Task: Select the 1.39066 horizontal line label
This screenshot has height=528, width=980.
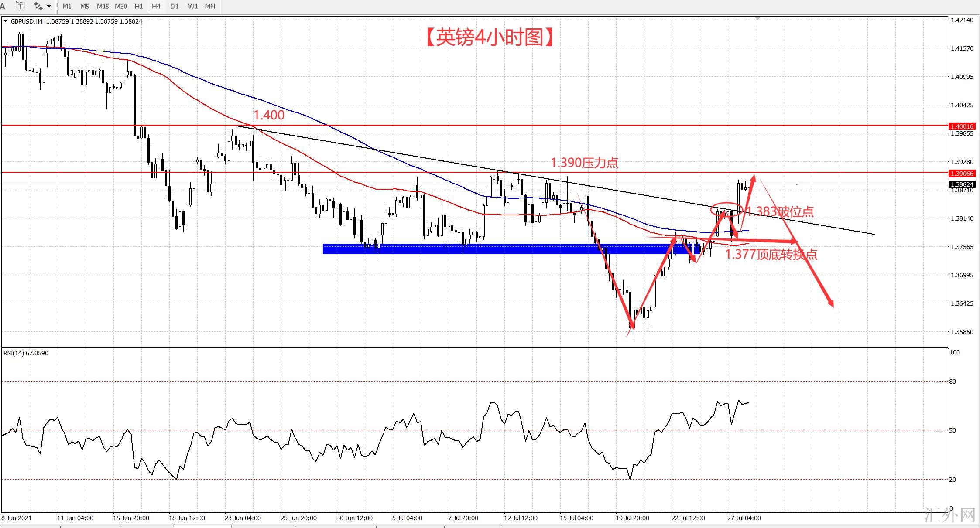Action: tap(962, 174)
